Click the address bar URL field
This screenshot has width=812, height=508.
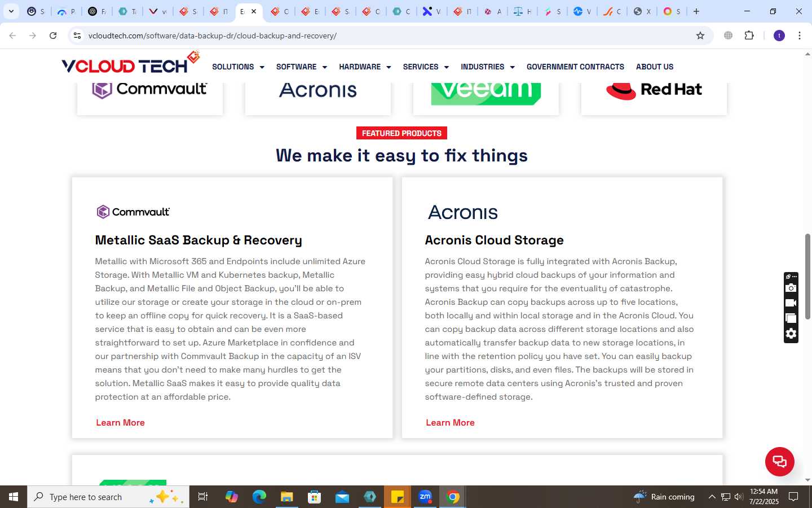[389, 36]
